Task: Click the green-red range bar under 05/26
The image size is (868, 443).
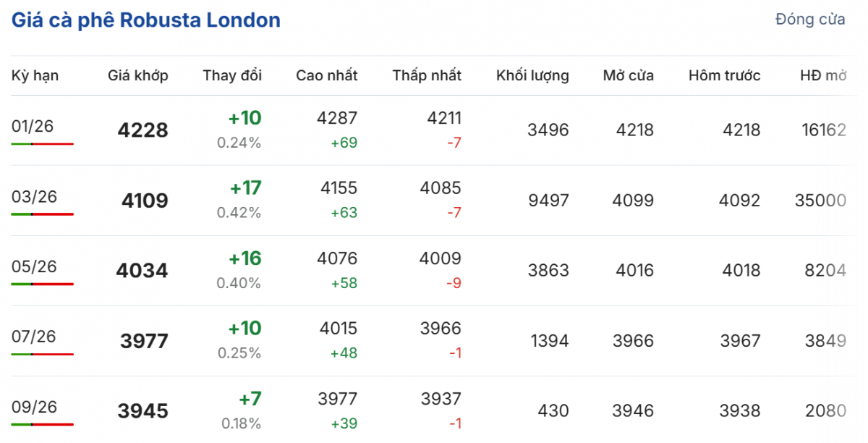Action: 42,284
